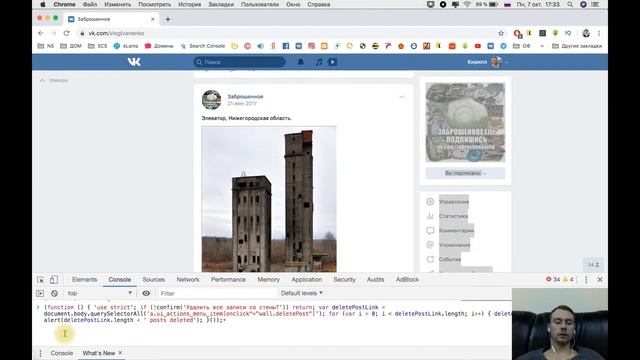Open Security tab in DevTools

click(x=344, y=280)
